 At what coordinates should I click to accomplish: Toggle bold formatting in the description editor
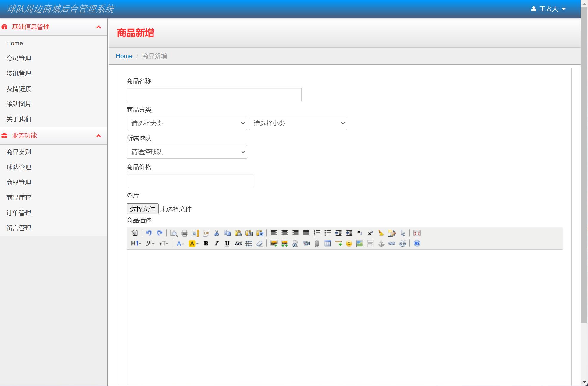(x=206, y=244)
